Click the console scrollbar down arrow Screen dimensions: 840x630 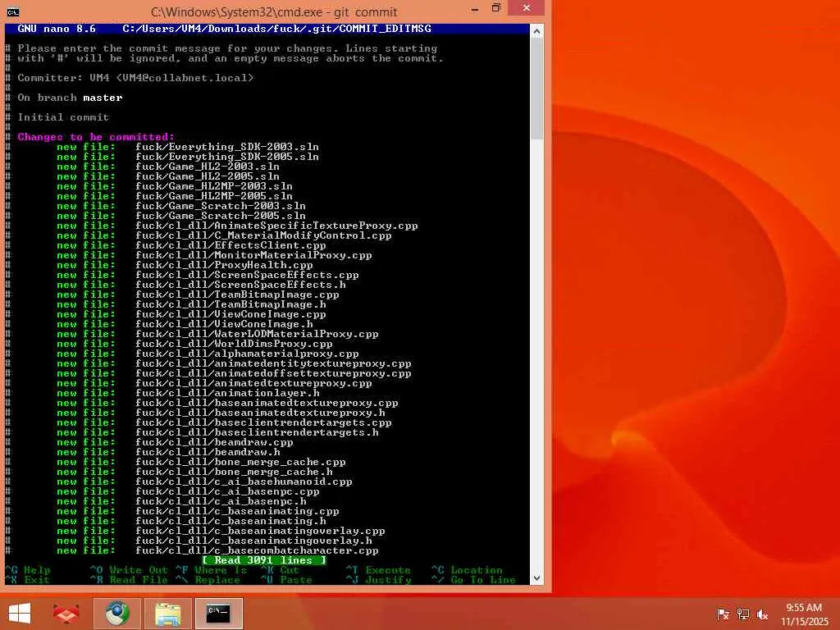click(536, 578)
